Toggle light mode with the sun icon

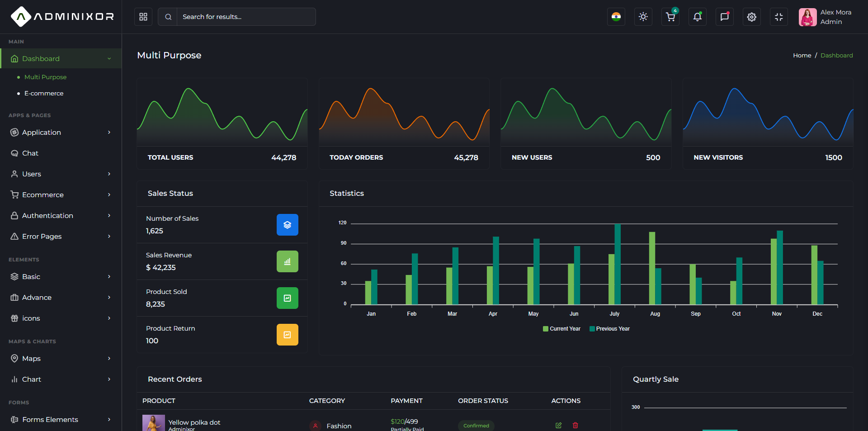click(x=643, y=17)
